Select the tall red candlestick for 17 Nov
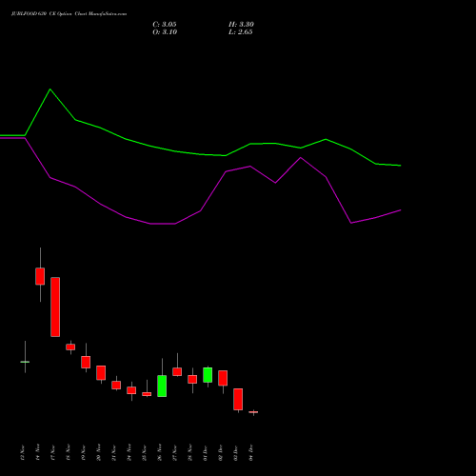Image resolution: width=476 pixels, height=476 pixels. [55, 307]
